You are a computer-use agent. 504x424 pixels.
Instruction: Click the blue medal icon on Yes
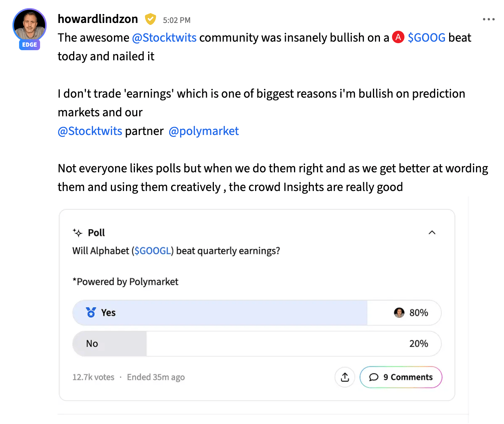click(x=91, y=312)
